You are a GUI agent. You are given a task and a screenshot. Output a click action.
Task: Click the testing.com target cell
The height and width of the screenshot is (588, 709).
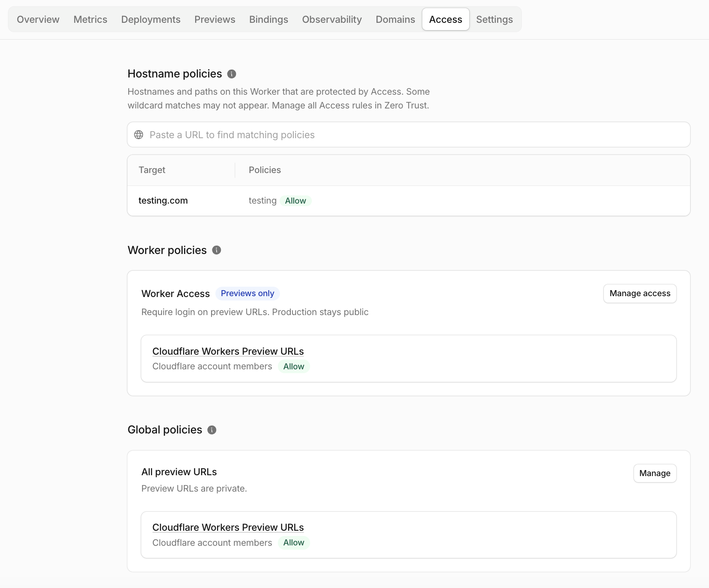pos(163,201)
